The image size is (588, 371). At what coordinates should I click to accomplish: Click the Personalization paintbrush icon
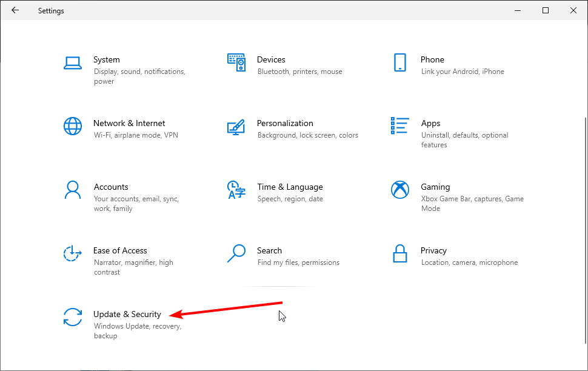pyautogui.click(x=236, y=126)
